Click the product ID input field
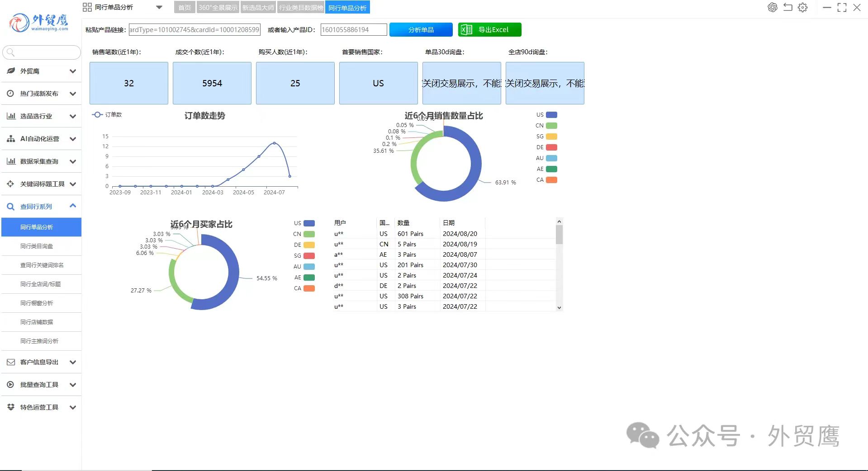The width and height of the screenshot is (868, 471). (353, 30)
